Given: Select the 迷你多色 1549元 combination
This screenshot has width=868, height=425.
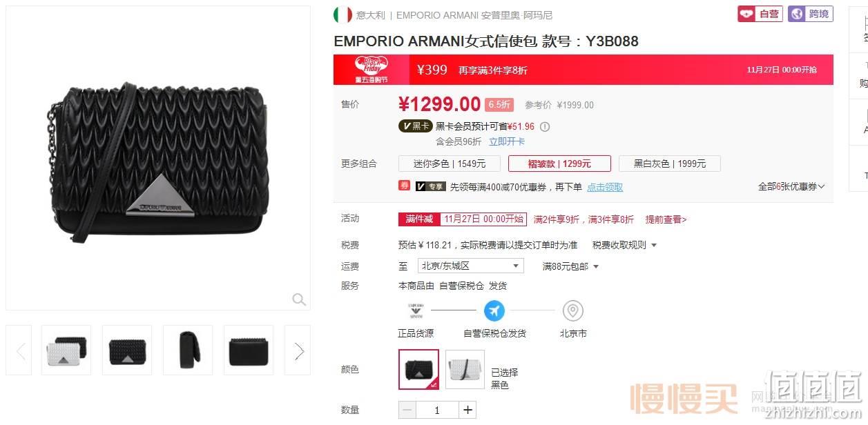Looking at the screenshot, I should coord(450,164).
